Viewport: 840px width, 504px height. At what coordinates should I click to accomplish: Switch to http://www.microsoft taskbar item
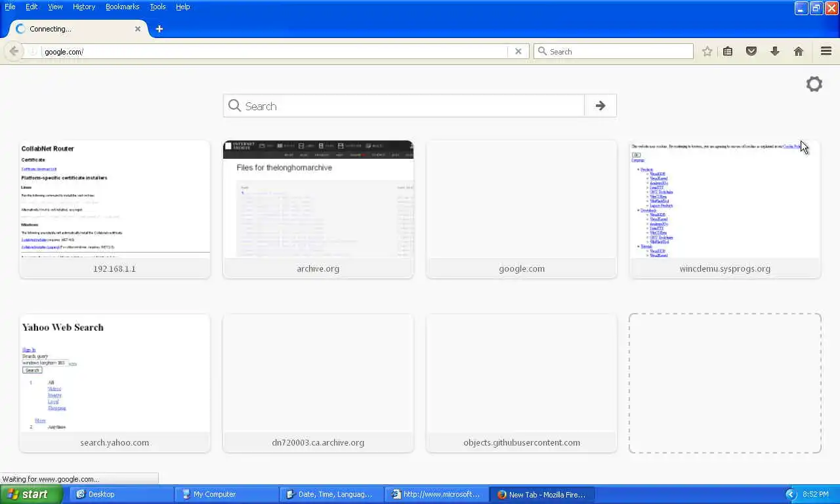pyautogui.click(x=436, y=494)
